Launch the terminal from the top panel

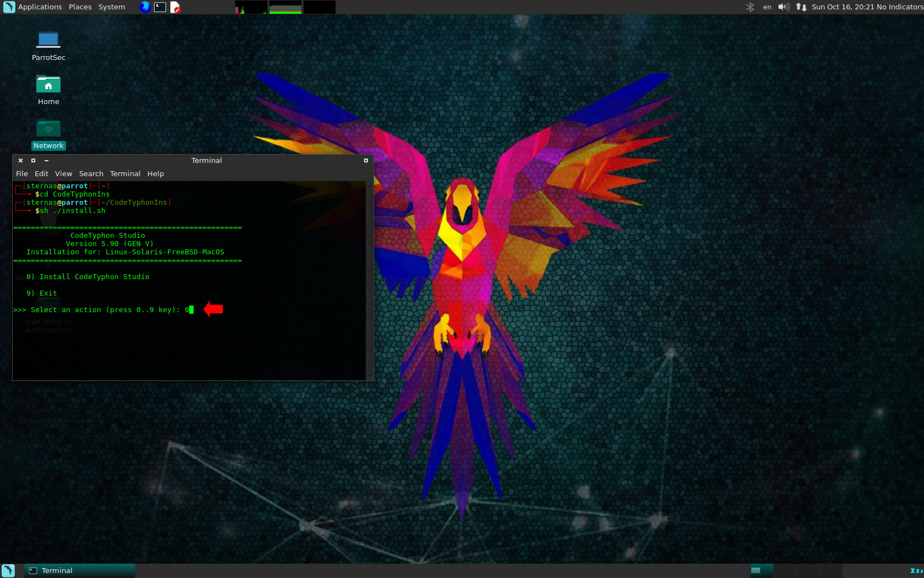(160, 7)
